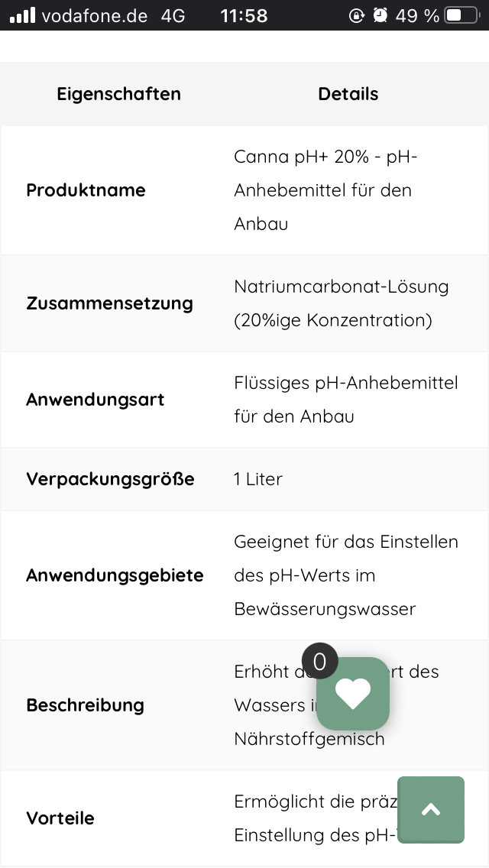The width and height of the screenshot is (489, 868).
Task: Tap the cellular signal bars icon
Action: pos(21,15)
